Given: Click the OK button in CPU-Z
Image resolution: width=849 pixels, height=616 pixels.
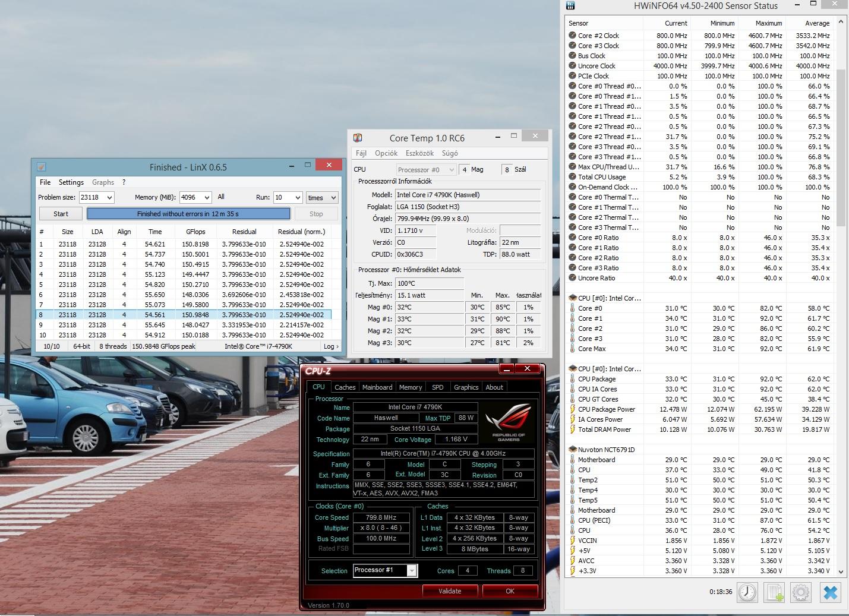Looking at the screenshot, I should point(510,591).
